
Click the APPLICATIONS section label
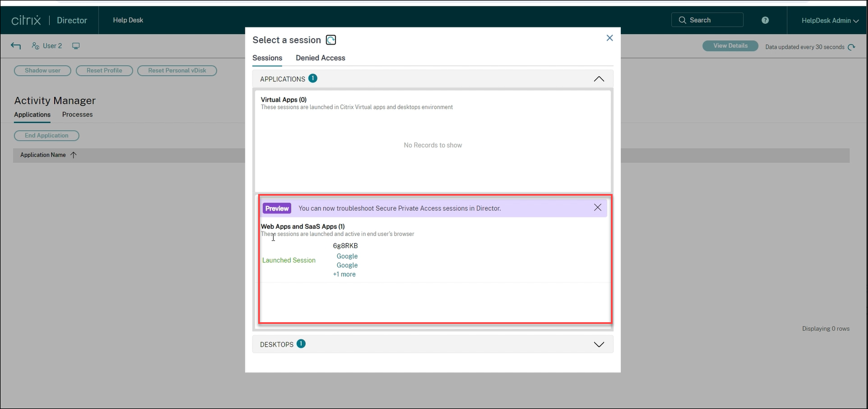283,79
